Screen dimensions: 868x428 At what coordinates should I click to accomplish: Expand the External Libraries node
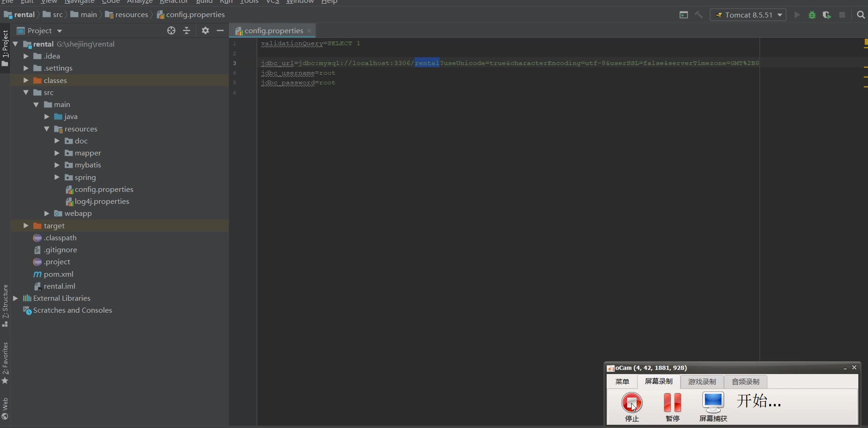(x=15, y=298)
